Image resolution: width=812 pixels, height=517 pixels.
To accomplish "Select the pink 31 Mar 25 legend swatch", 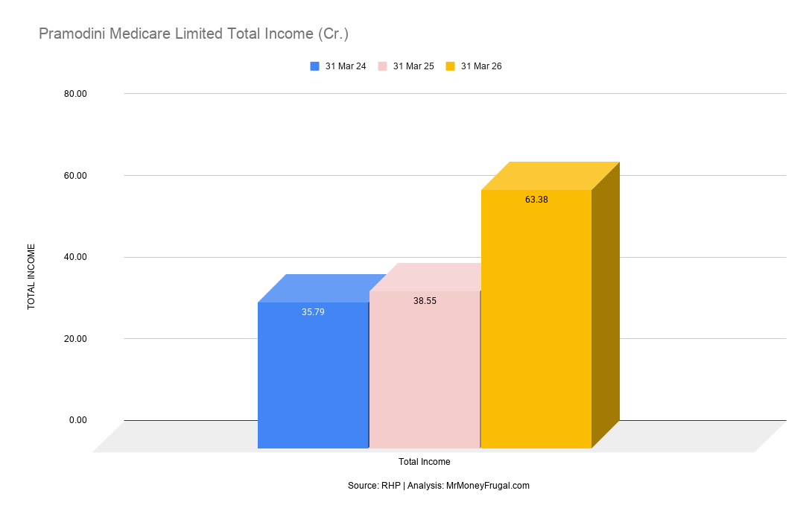I will click(382, 66).
